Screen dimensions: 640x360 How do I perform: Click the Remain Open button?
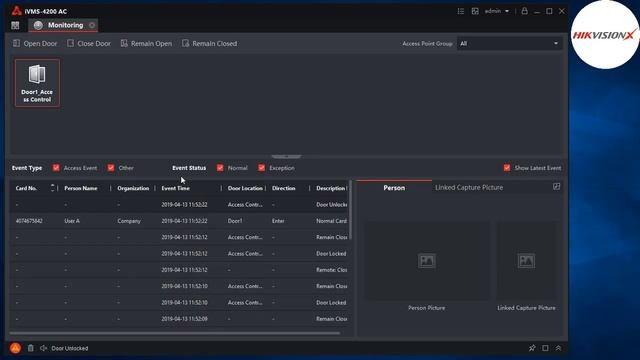point(146,43)
